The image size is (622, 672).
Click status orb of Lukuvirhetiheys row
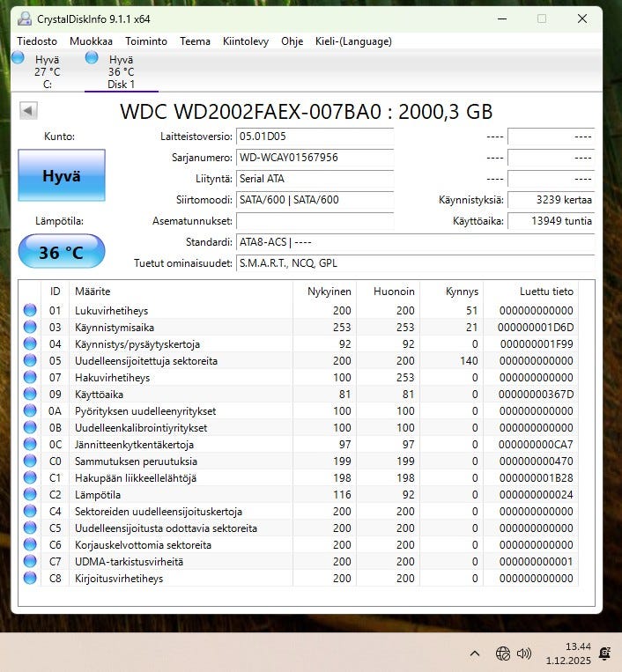coord(30,310)
